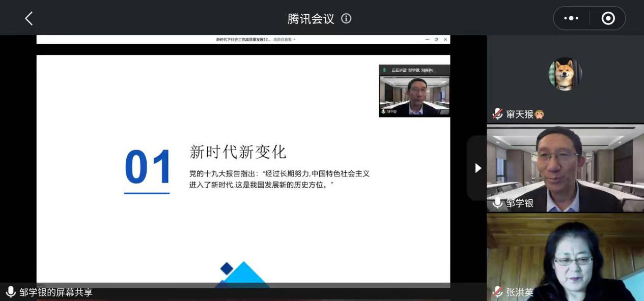Restore the shared presentation window size

point(436,39)
